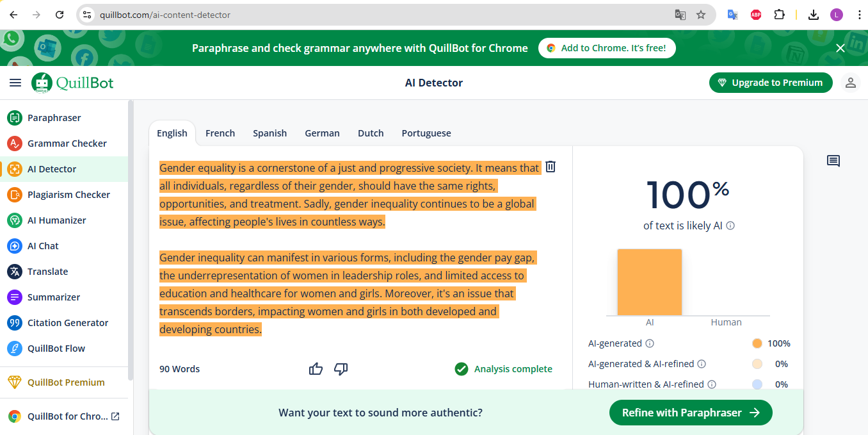Image resolution: width=868 pixels, height=435 pixels.
Task: Click the '90 Words' count
Action: tap(180, 369)
